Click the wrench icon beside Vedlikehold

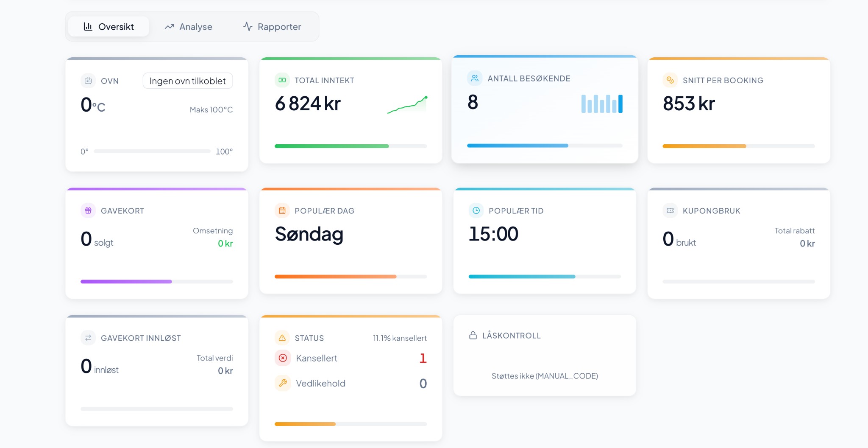(282, 383)
